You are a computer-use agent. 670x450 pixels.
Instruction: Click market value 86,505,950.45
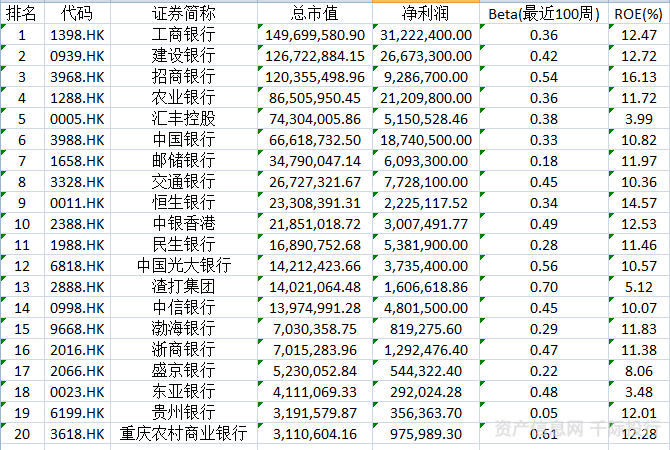[314, 97]
